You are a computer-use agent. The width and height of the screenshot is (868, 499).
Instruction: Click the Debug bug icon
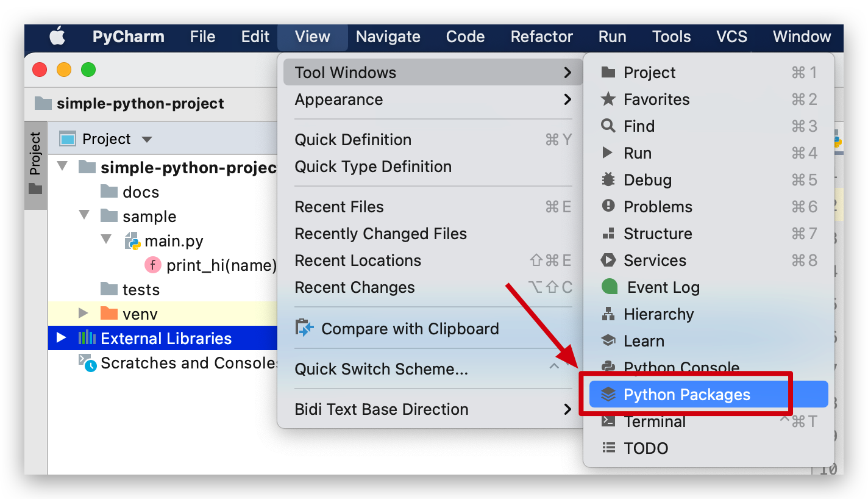(x=608, y=180)
